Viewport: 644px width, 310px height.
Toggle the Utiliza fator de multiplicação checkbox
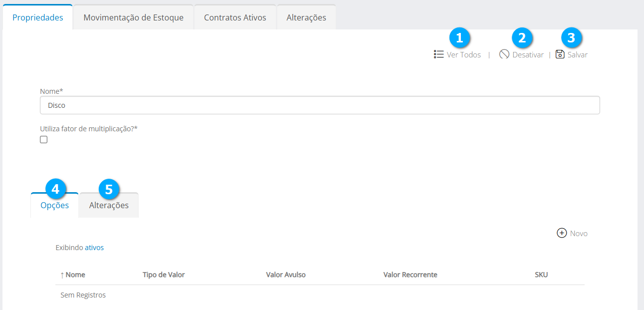coord(44,140)
